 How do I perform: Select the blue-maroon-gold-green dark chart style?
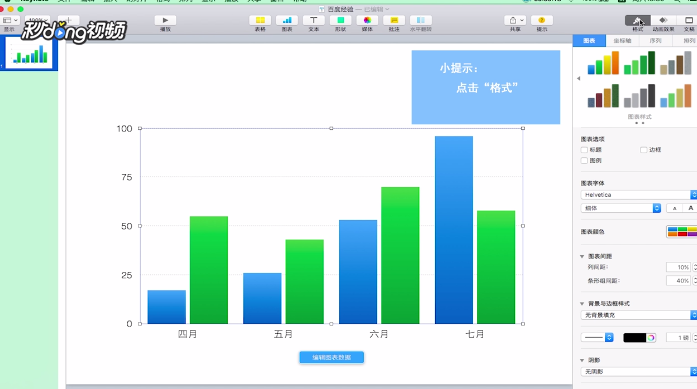pos(603,96)
